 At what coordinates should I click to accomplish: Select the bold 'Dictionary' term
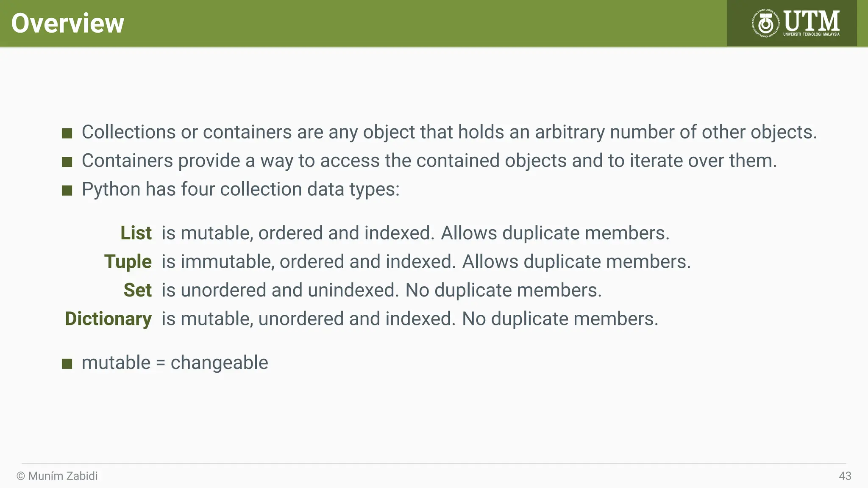pos(108,319)
